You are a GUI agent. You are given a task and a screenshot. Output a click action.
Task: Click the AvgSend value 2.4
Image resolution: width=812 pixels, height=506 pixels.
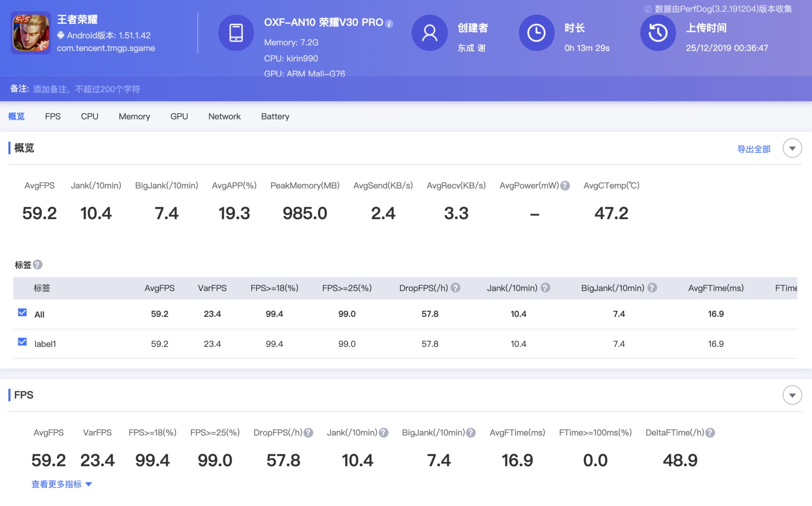[x=383, y=213]
